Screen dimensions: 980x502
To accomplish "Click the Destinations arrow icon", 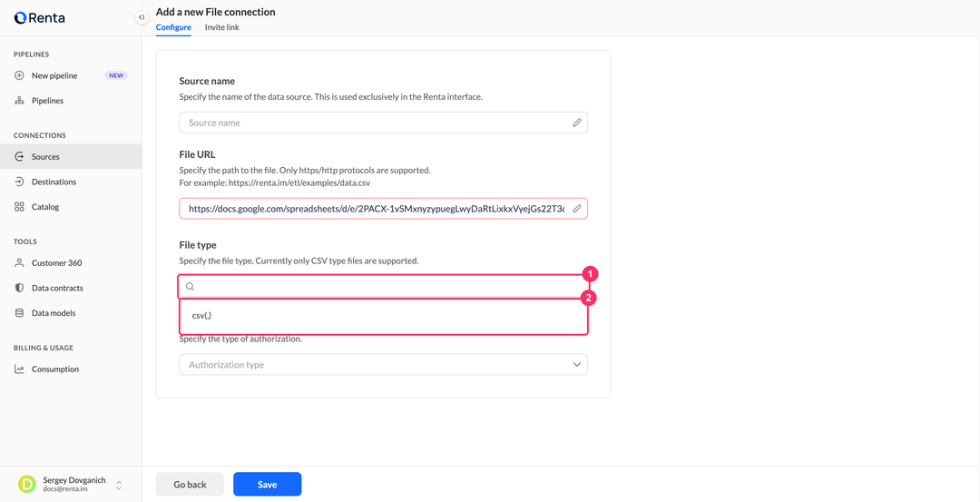I will [x=19, y=182].
